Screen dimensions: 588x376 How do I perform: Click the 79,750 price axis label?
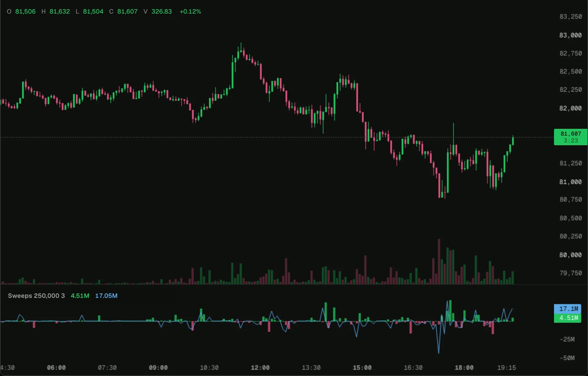[570, 273]
